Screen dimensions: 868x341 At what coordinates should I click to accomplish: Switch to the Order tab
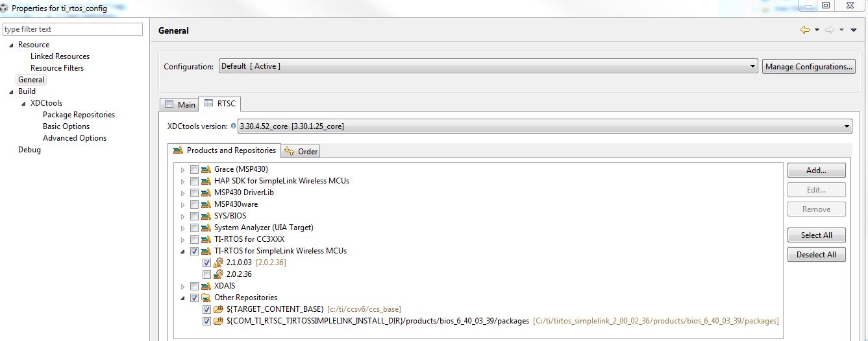(301, 152)
